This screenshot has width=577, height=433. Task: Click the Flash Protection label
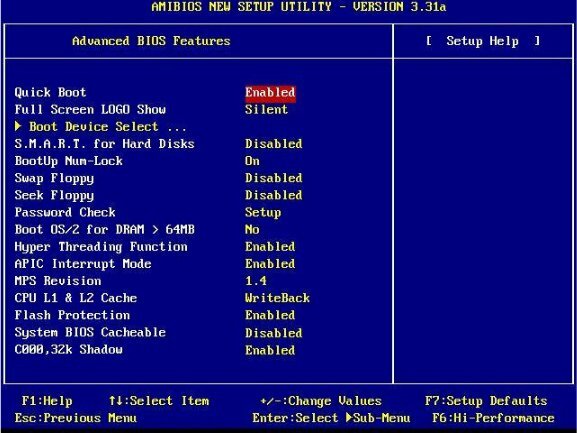point(72,315)
